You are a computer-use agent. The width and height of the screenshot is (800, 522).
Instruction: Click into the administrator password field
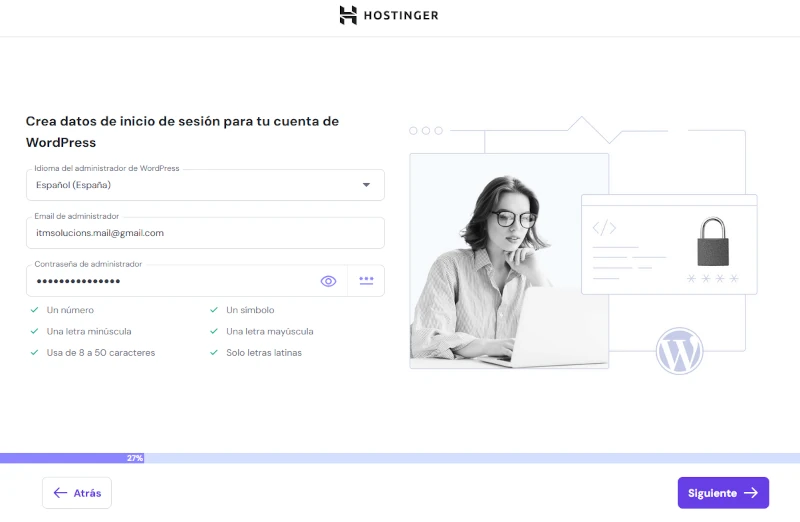point(170,281)
